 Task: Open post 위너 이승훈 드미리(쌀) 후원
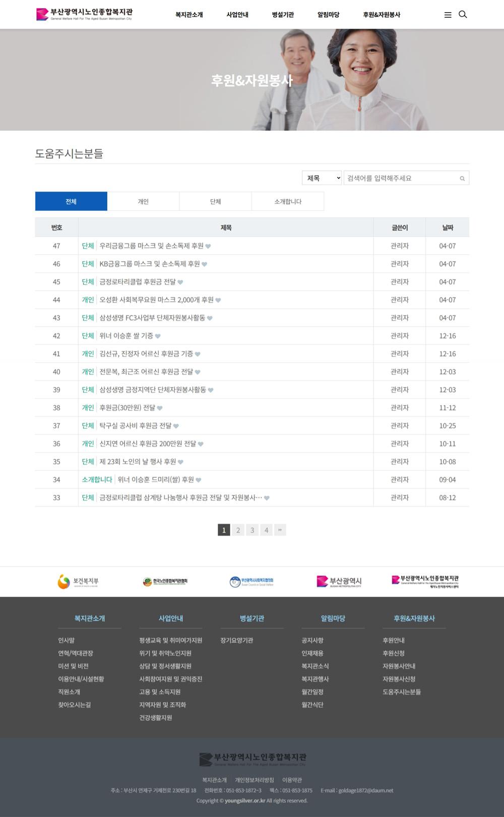(156, 480)
